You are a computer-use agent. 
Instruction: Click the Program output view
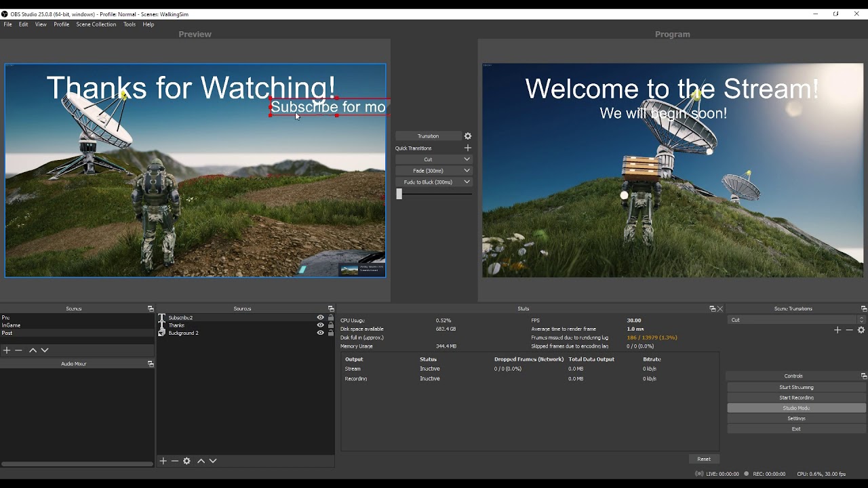click(673, 170)
